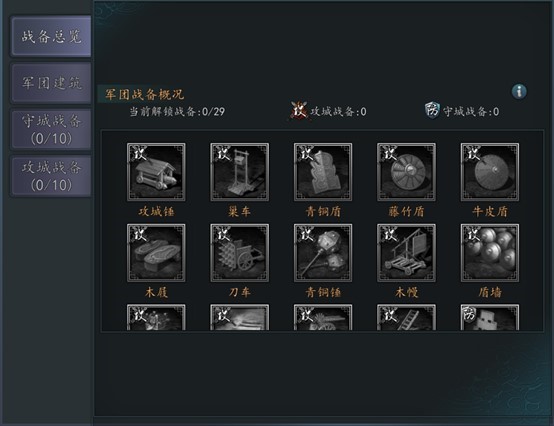Select the 攻城锤 siege ram icon
The height and width of the screenshot is (426, 554).
[x=156, y=172]
